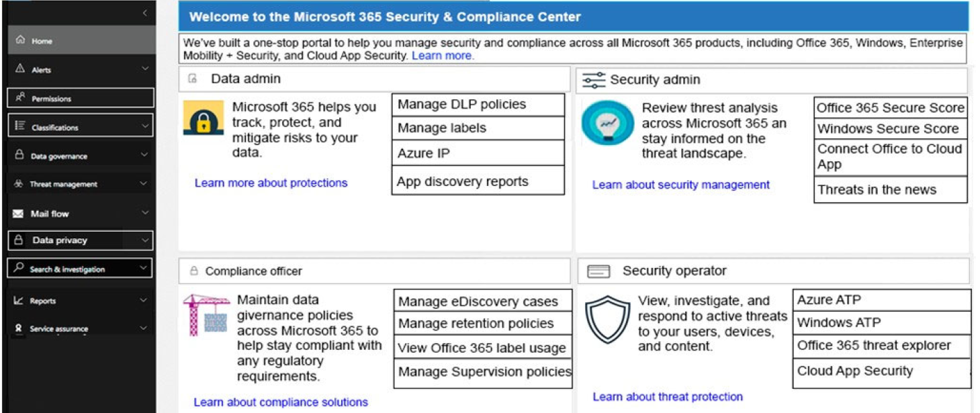The height and width of the screenshot is (413, 980).
Task: Click the Security operator card icon
Action: coord(598,271)
